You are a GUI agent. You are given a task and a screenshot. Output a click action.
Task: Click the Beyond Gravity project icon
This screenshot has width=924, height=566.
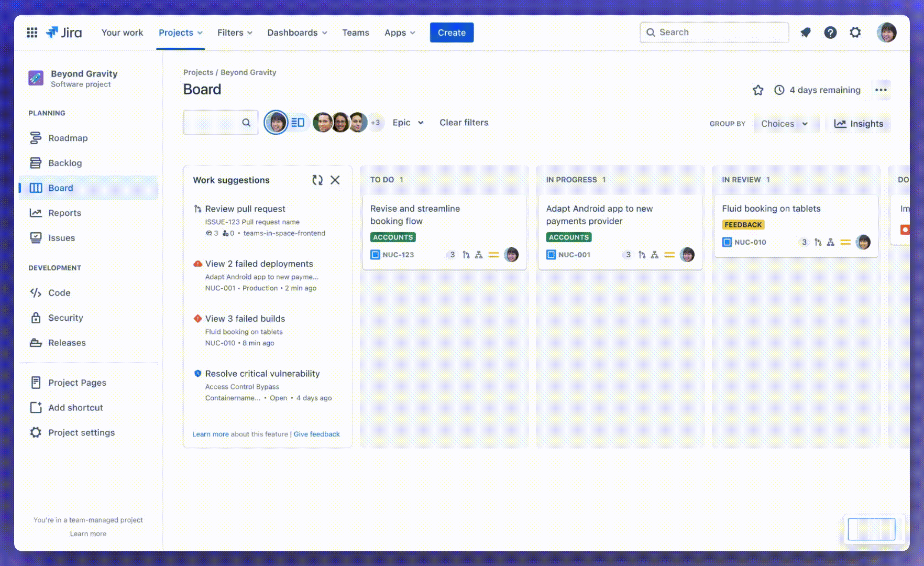point(36,78)
